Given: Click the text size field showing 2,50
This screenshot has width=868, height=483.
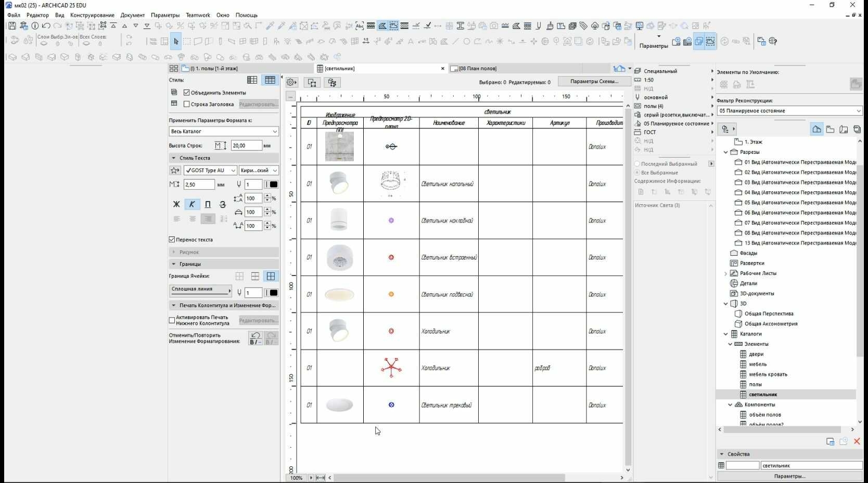Looking at the screenshot, I should [x=199, y=185].
